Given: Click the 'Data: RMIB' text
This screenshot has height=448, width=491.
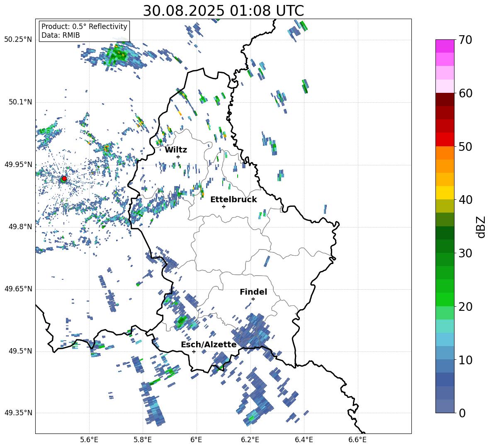Looking at the screenshot, I should tap(61, 35).
